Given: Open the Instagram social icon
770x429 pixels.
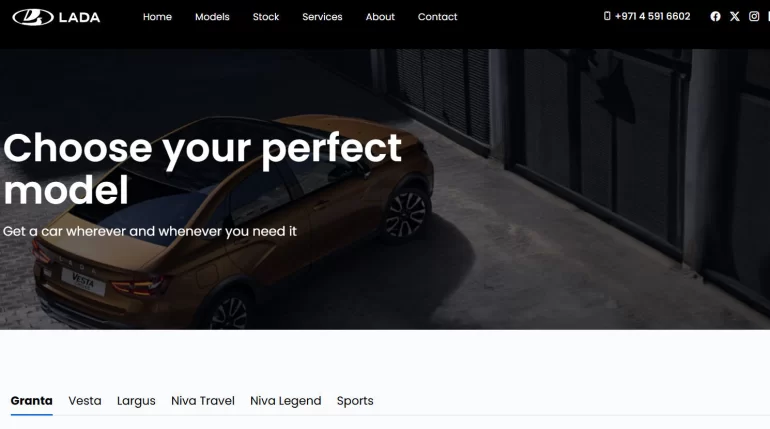Looking at the screenshot, I should [x=754, y=16].
